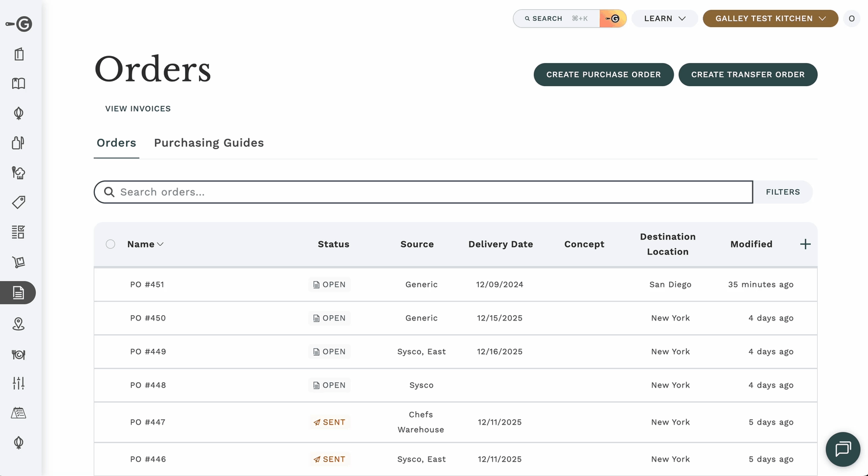Screen dimensions: 868x476
Task: Click the sliders settings icon in sidebar
Action: pos(19,383)
